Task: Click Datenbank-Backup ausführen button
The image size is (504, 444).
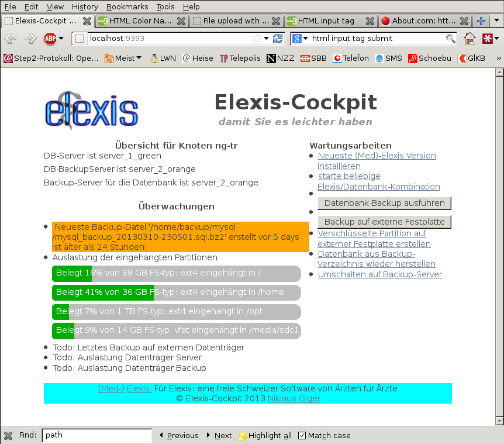Action: click(384, 203)
